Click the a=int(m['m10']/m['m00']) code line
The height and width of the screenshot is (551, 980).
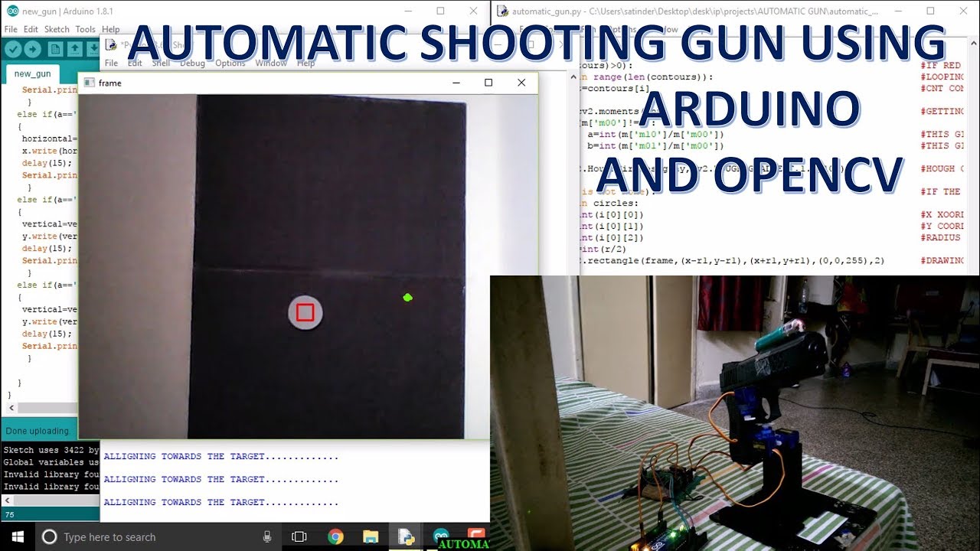point(655,134)
